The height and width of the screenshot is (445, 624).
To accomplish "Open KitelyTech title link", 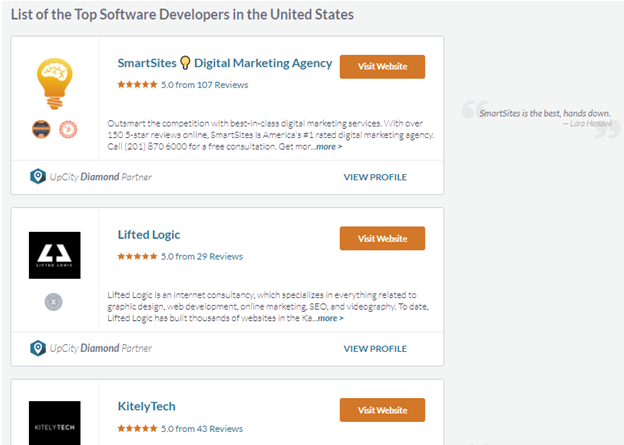I will pyautogui.click(x=146, y=406).
